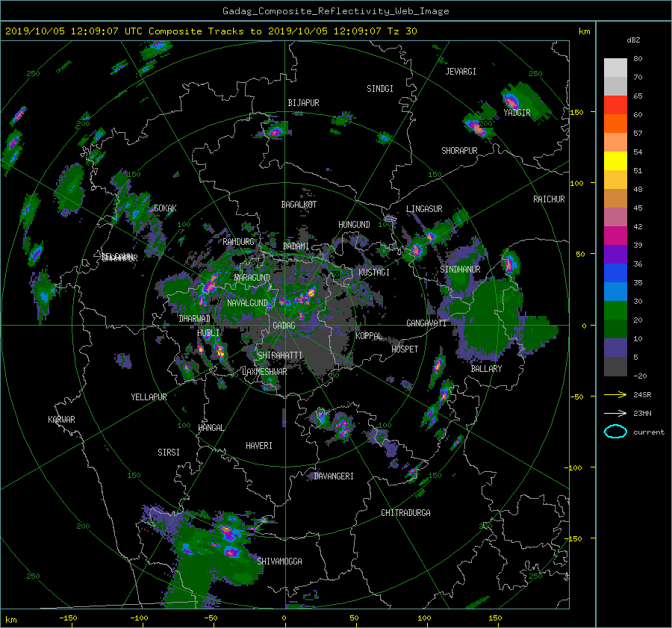
Task: Click the KOPPAL city label
Action: 369,336
